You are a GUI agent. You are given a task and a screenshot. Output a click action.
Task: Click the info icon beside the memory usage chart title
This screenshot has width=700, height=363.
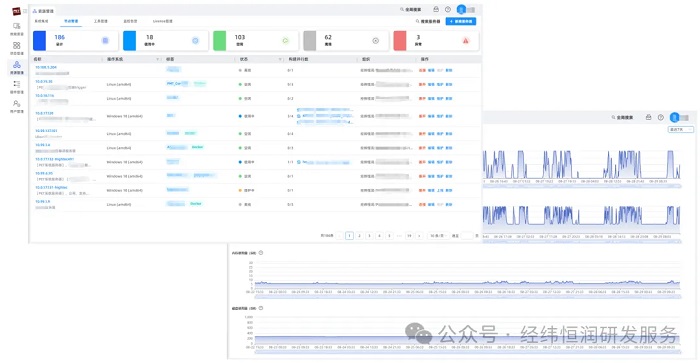(x=261, y=253)
